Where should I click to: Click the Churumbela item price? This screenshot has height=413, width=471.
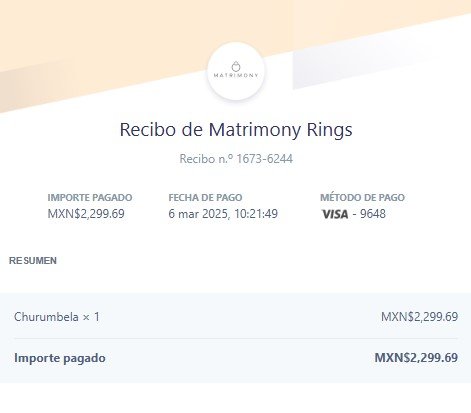click(419, 317)
